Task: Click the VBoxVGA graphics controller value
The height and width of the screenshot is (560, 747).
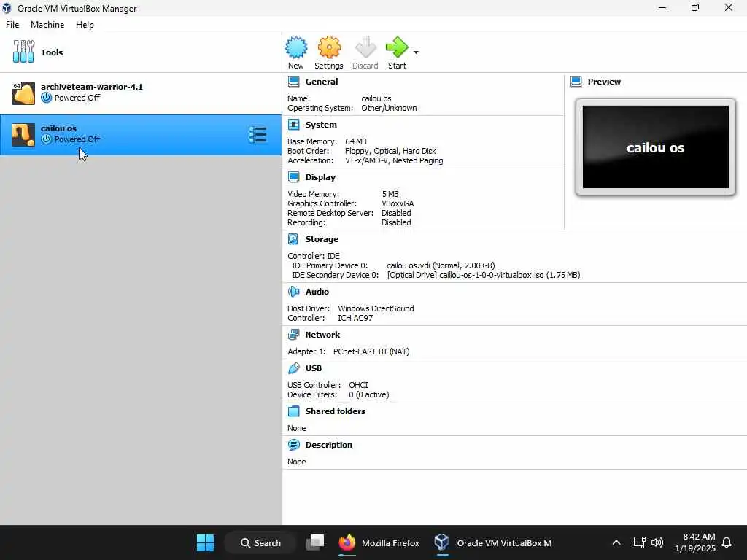Action: 398,203
